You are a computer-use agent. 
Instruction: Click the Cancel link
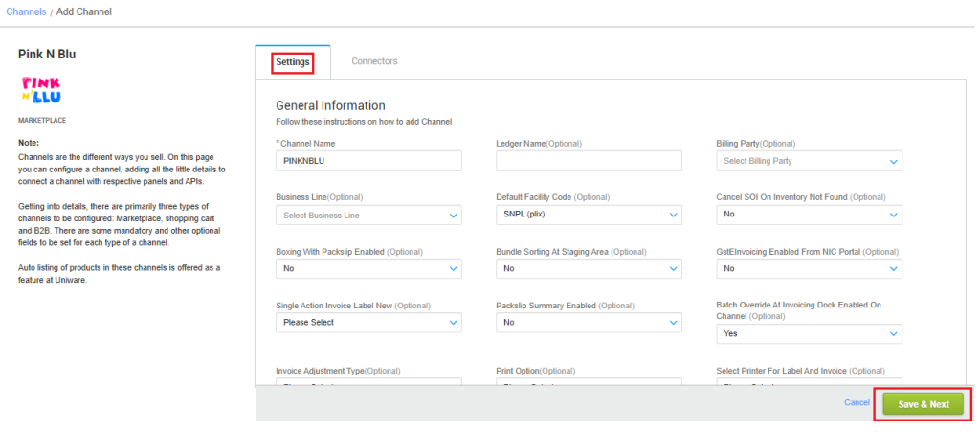click(x=857, y=403)
